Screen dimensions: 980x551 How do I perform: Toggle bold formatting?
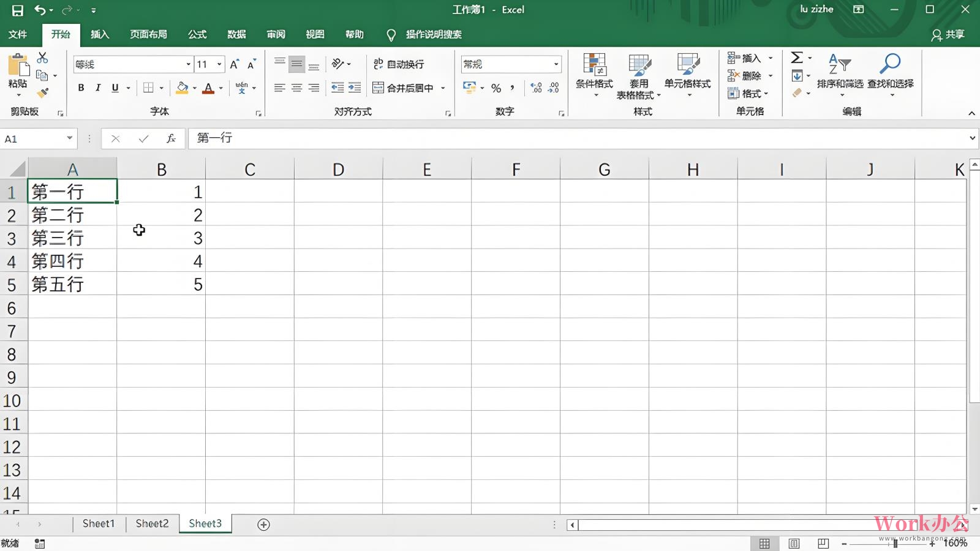point(81,88)
